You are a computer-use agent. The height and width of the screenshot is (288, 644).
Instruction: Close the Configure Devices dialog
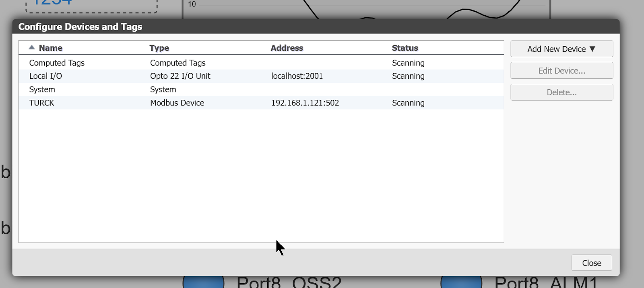pyautogui.click(x=592, y=263)
